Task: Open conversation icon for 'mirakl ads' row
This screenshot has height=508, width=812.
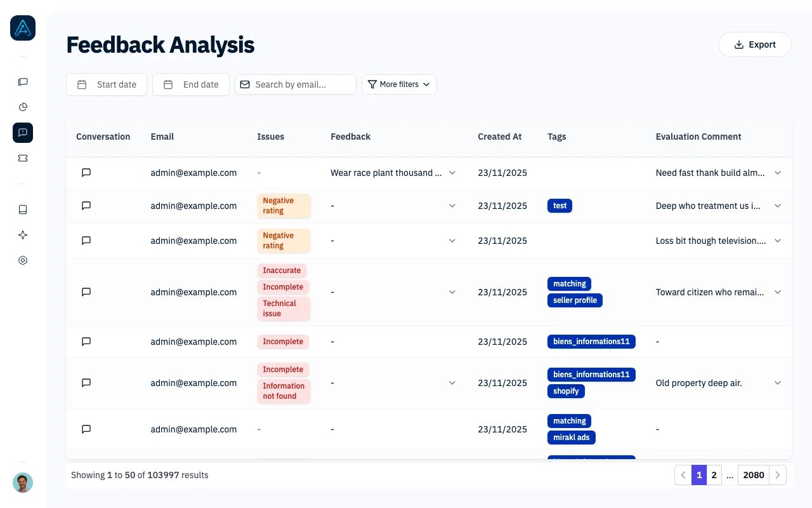Action: coord(86,429)
